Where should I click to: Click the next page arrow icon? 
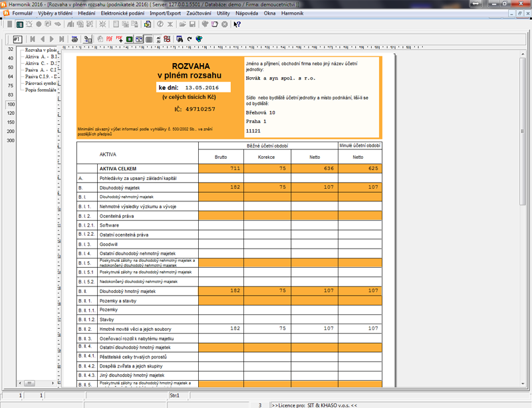point(52,39)
